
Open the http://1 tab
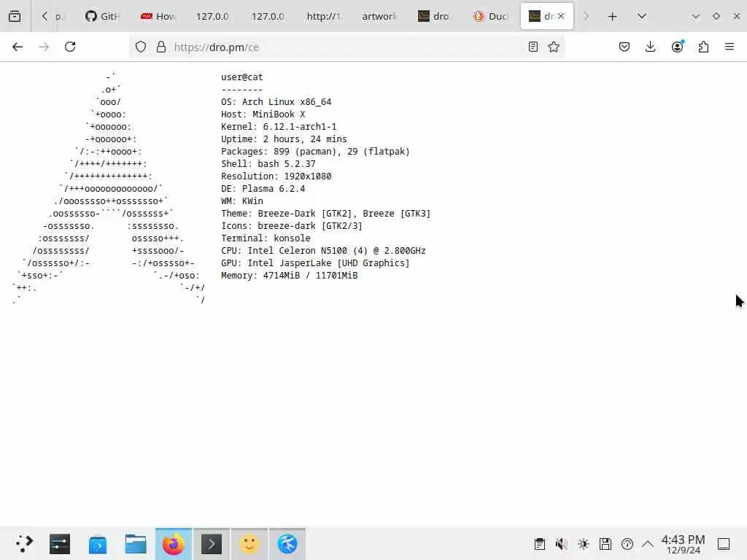(x=323, y=16)
